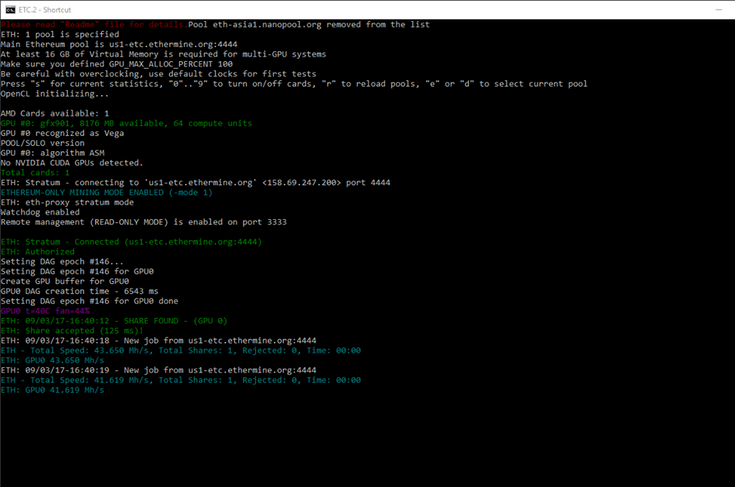Click line 'No NVIDIA CUDA GPUs detected.'
Image resolution: width=735 pixels, height=487 pixels.
(72, 163)
